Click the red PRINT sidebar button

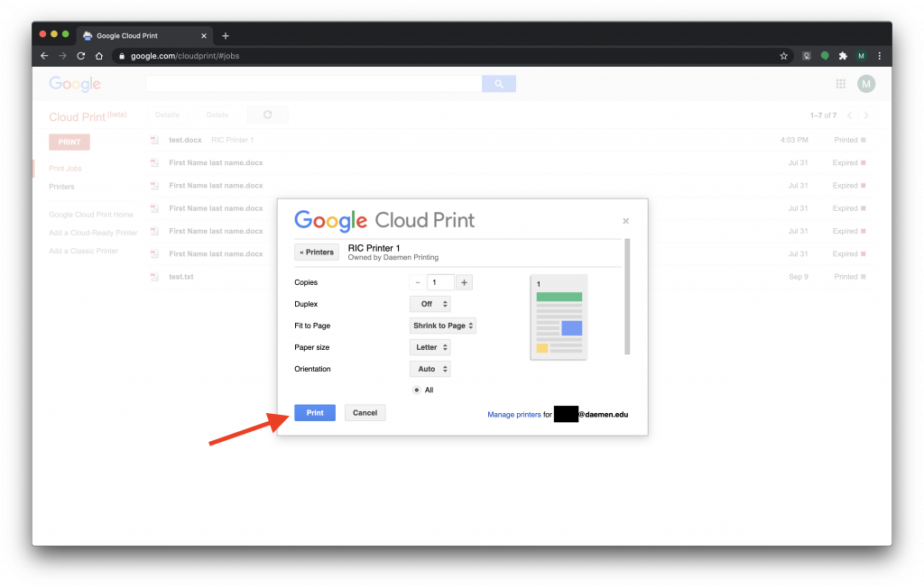pyautogui.click(x=69, y=142)
